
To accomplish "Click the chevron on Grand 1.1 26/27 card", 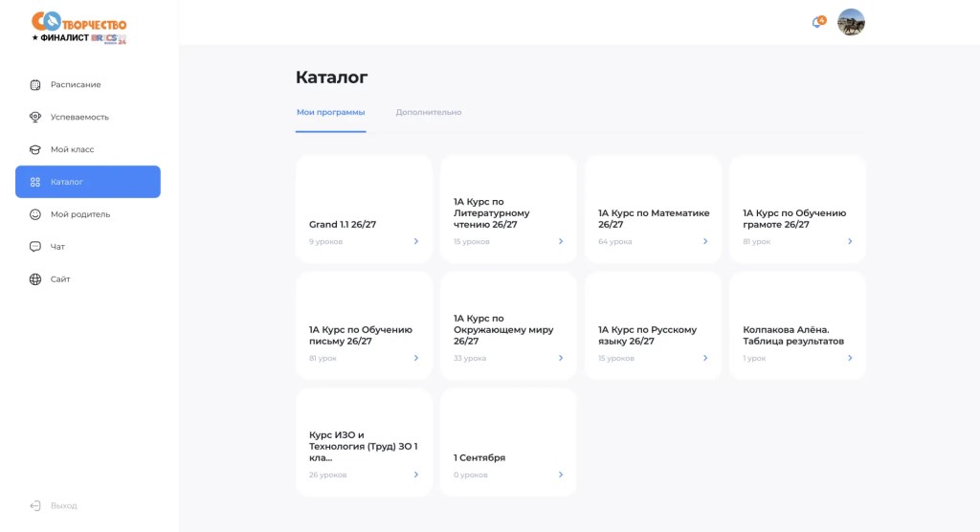I will [415, 241].
